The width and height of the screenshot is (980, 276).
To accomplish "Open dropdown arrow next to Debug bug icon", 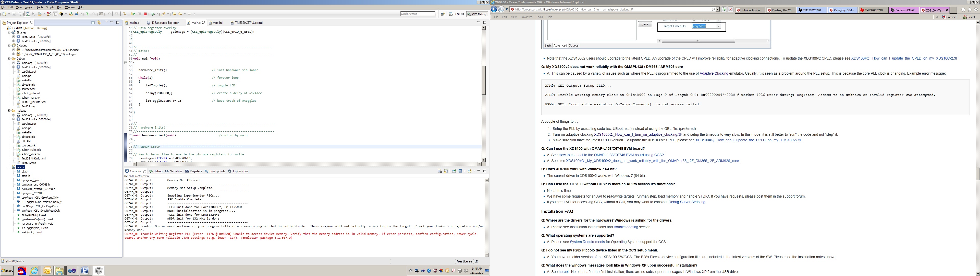I will click(157, 14).
